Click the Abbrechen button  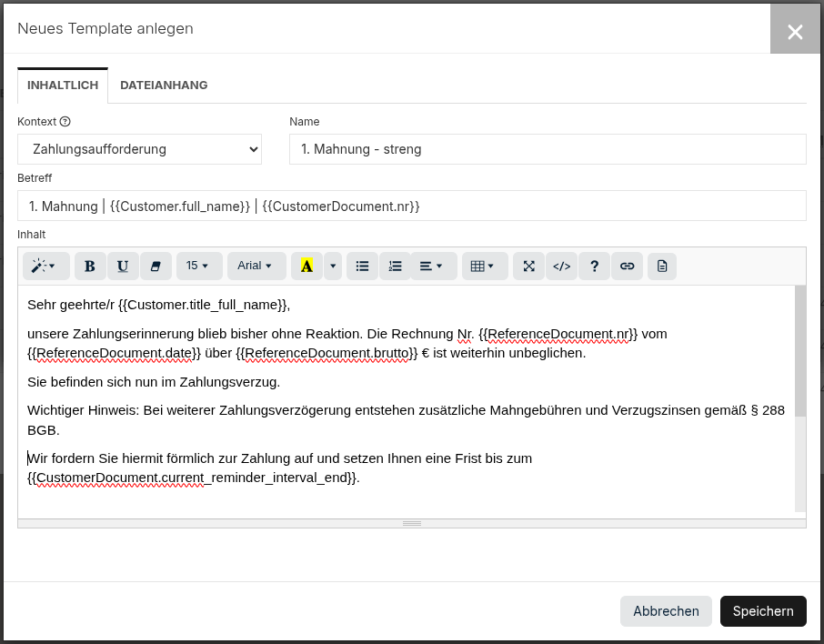(x=666, y=611)
